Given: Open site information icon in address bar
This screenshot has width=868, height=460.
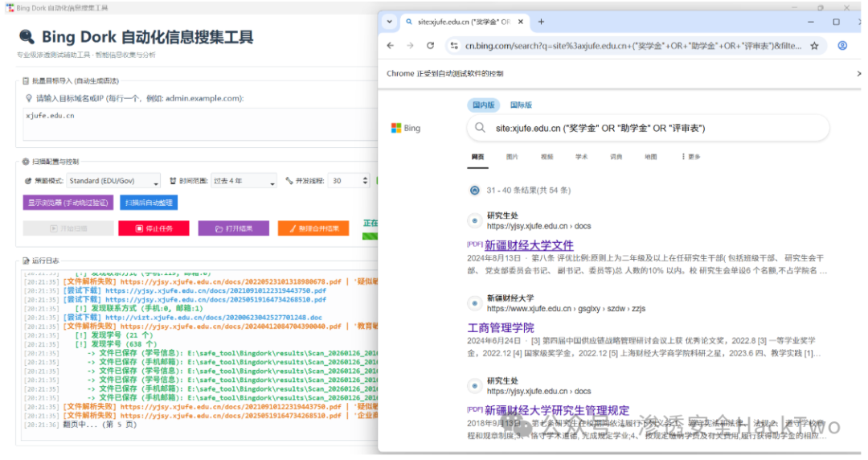Looking at the screenshot, I should 454,46.
